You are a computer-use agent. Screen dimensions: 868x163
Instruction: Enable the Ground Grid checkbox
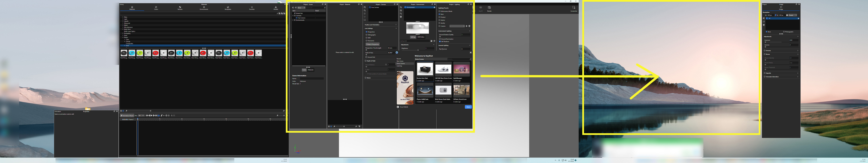[366, 57]
